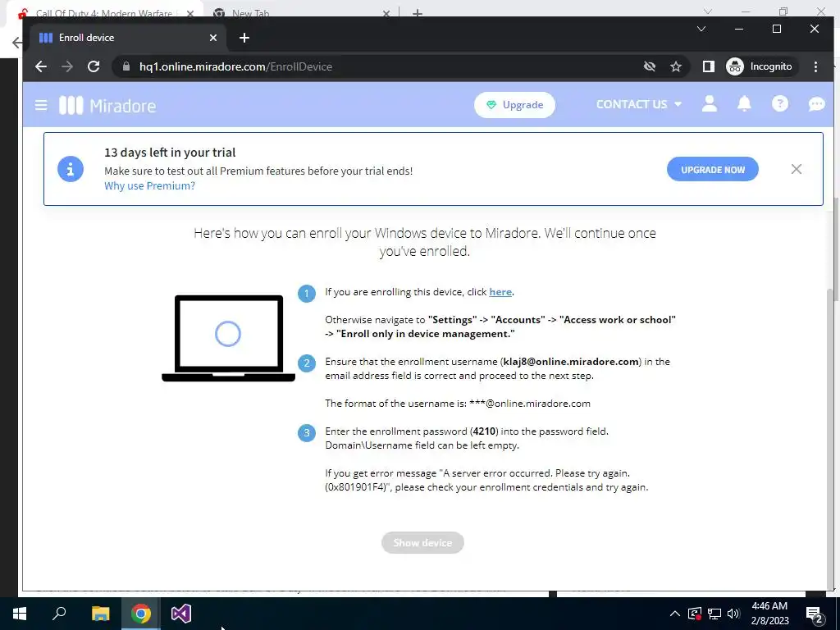
Task: Show hidden system tray icons
Action: coord(675,614)
